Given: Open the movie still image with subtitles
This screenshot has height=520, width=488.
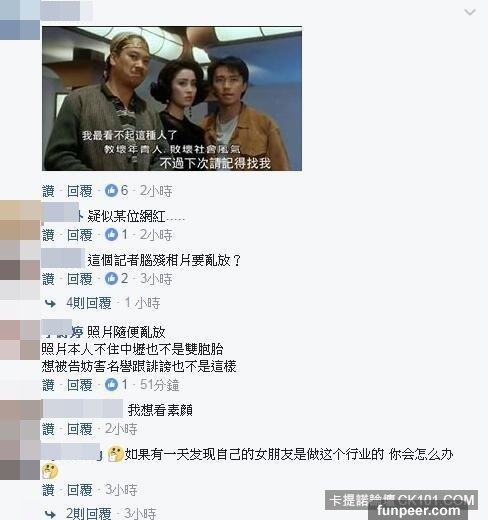Looking at the screenshot, I should pyautogui.click(x=172, y=99).
